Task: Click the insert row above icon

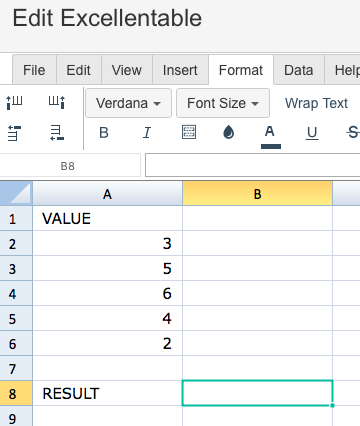Action: [14, 133]
